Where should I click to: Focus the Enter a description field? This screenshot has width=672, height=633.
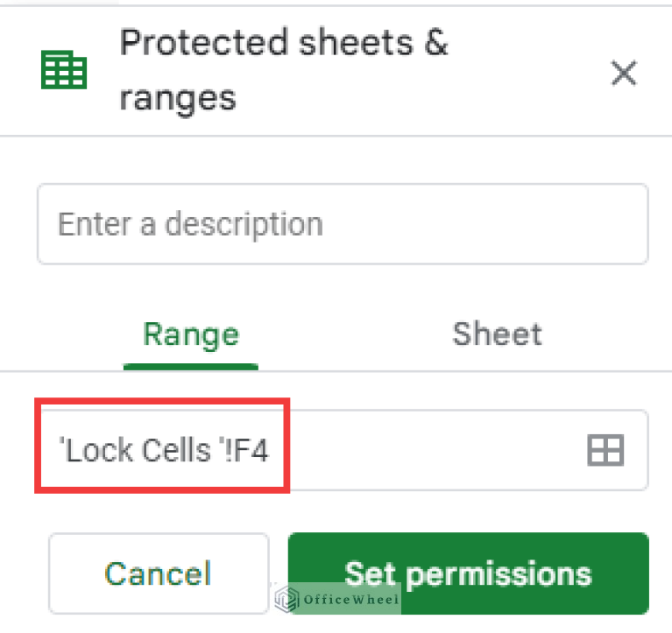pyautogui.click(x=342, y=224)
